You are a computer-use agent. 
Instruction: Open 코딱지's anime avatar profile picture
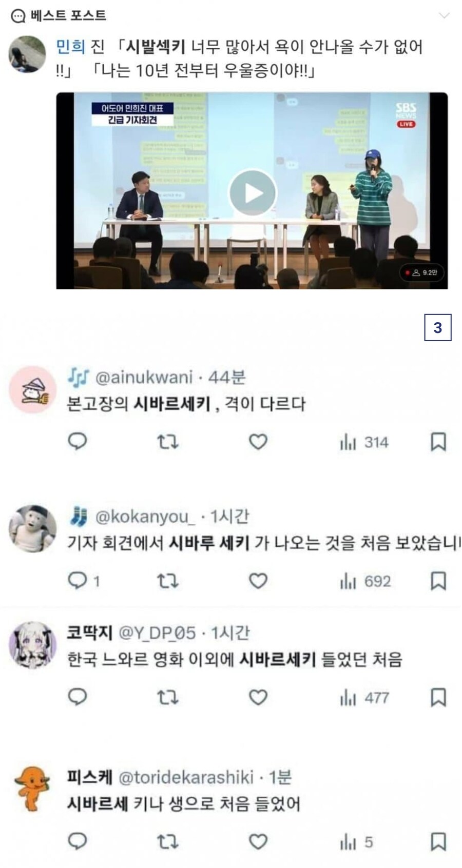click(32, 645)
